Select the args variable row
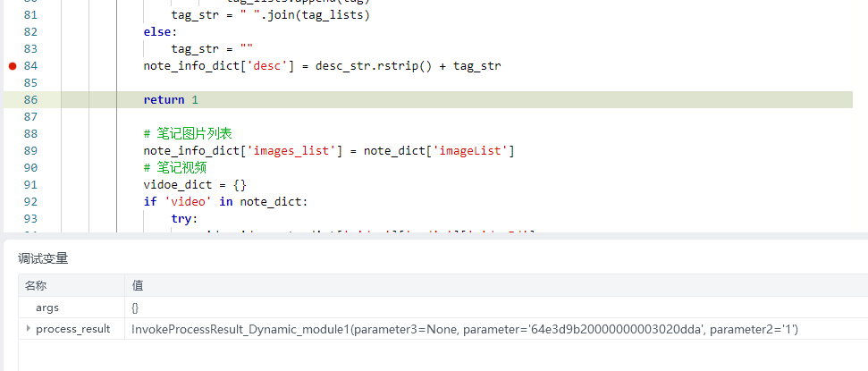The width and height of the screenshot is (868, 371). coord(47,308)
